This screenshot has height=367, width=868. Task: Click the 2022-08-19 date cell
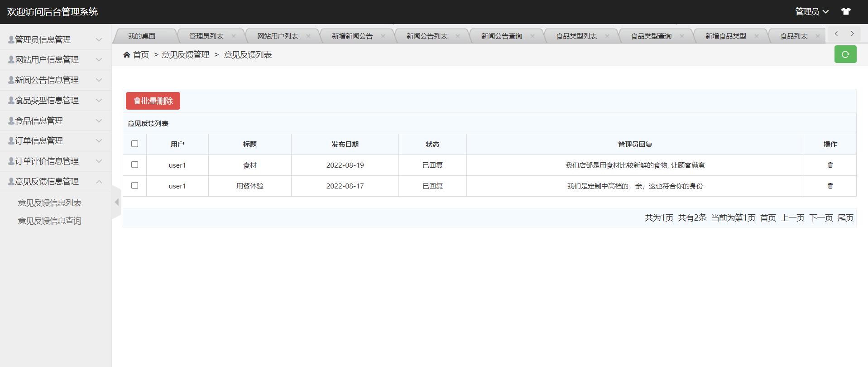coord(345,165)
